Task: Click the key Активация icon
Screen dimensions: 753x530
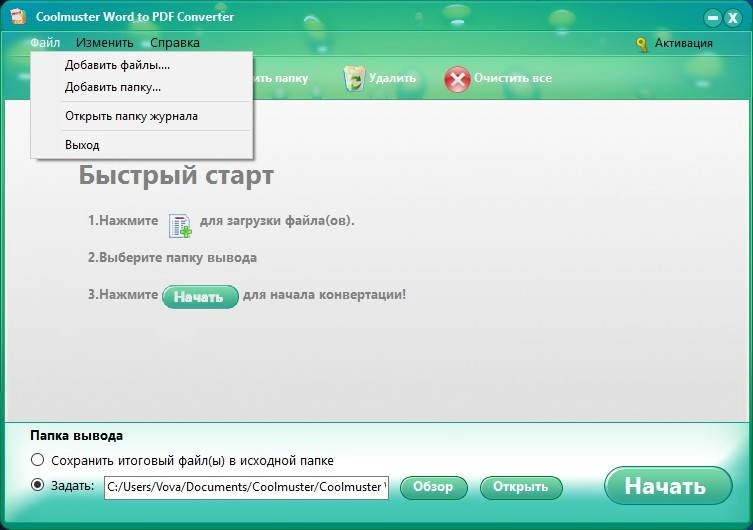Action: click(642, 44)
